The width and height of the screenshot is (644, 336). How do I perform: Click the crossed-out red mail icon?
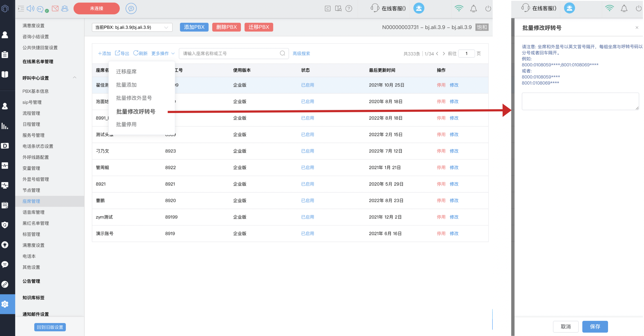(55, 9)
